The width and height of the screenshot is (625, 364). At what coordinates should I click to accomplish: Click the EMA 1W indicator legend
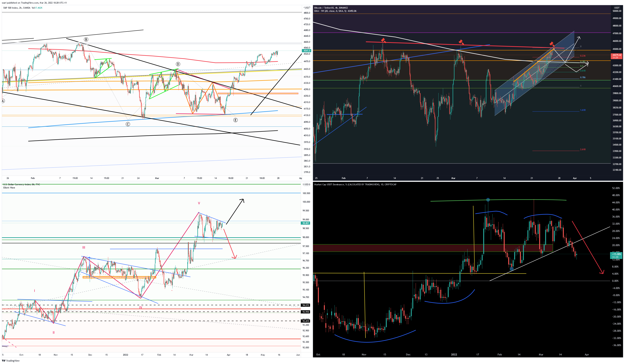tap(330, 11)
